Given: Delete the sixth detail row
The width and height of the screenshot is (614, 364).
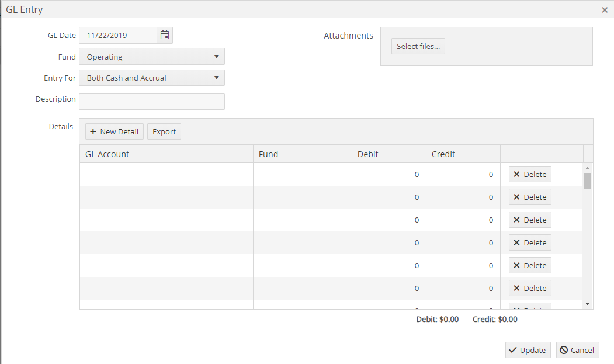Looking at the screenshot, I should pos(530,288).
